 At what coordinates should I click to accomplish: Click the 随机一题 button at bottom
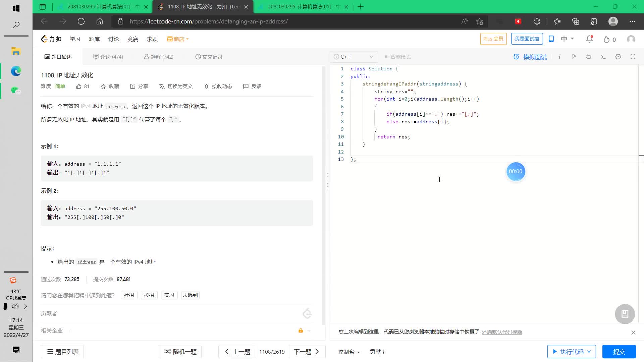[180, 352]
